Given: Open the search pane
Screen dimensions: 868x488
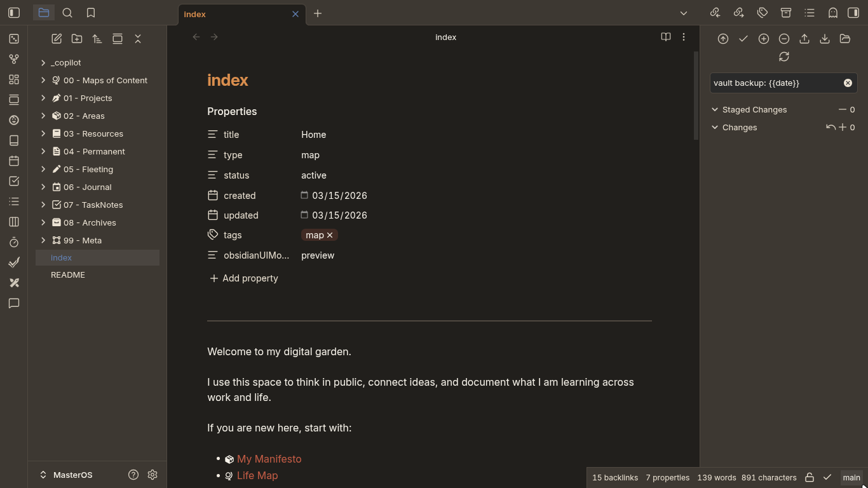Looking at the screenshot, I should click(67, 13).
